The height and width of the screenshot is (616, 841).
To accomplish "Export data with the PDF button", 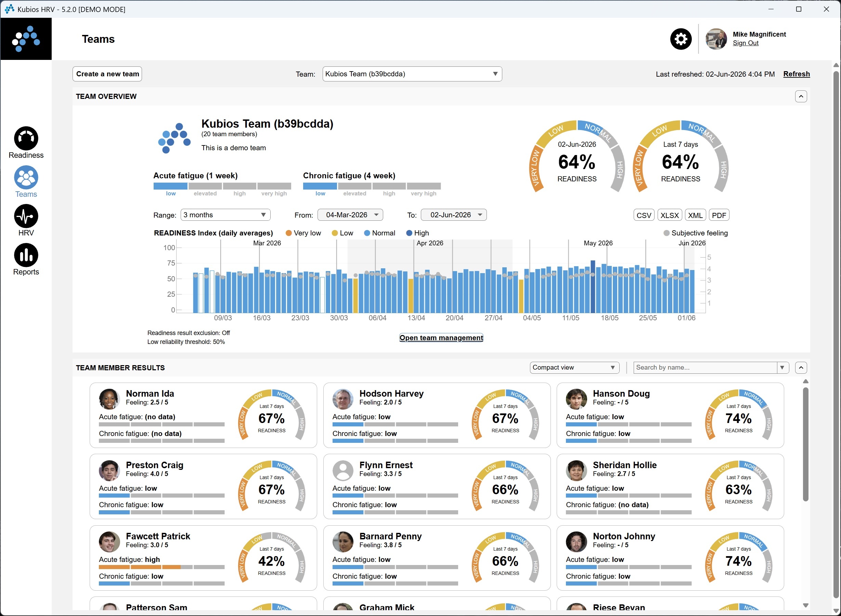I will coord(719,215).
